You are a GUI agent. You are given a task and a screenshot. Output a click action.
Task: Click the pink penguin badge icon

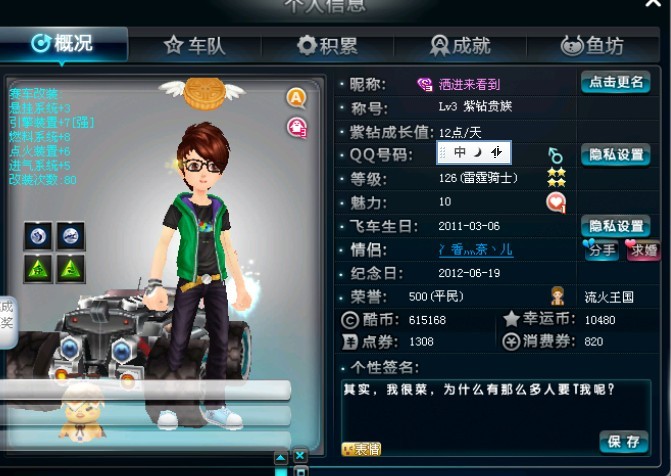[x=297, y=128]
